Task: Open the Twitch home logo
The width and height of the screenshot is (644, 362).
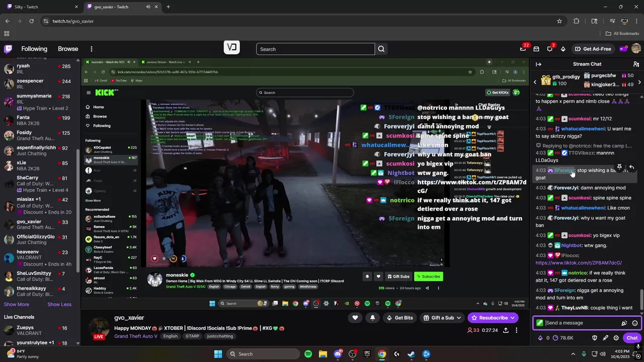Action: tap(8, 49)
